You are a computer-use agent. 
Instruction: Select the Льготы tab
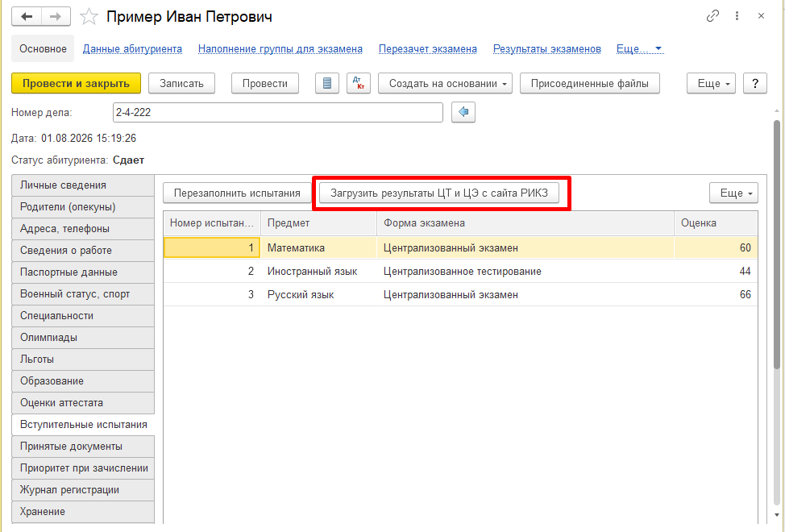[82, 360]
